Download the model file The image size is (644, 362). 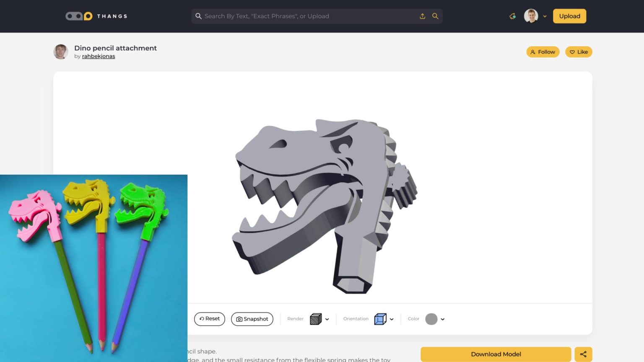pyautogui.click(x=496, y=354)
